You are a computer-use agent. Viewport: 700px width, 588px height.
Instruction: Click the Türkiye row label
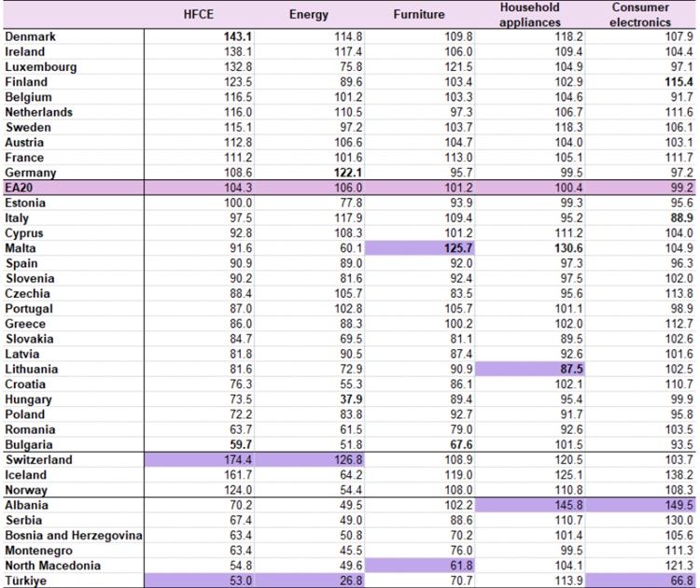pyautogui.click(x=28, y=581)
